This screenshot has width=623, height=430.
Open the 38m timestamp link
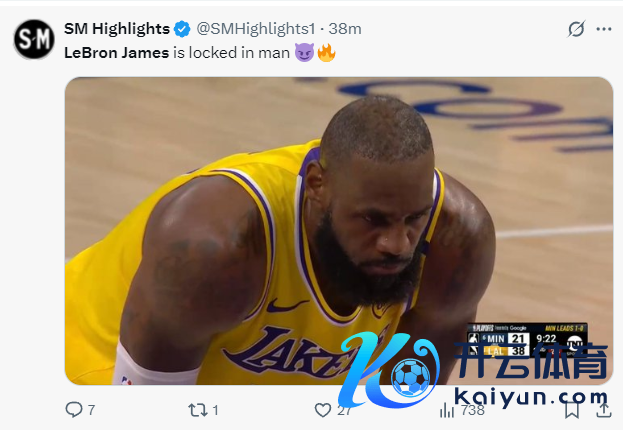(x=345, y=29)
